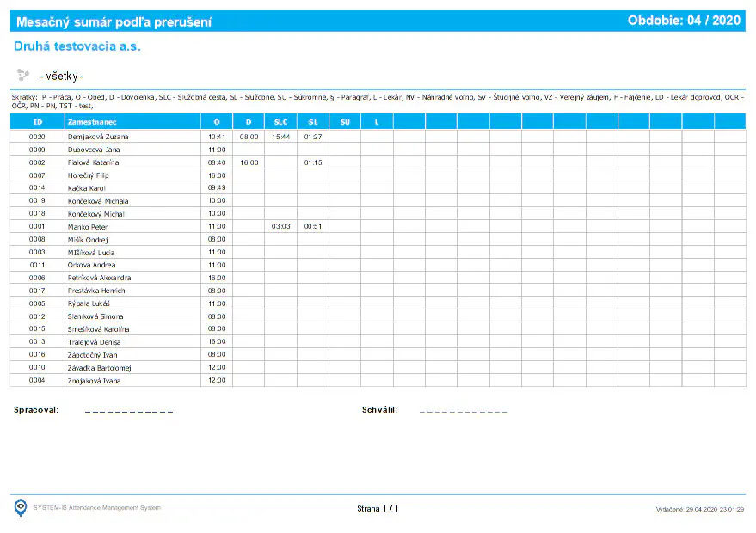Click O value 10:41 for Demjaková
This screenshot has width=756, height=533.
coord(217,137)
